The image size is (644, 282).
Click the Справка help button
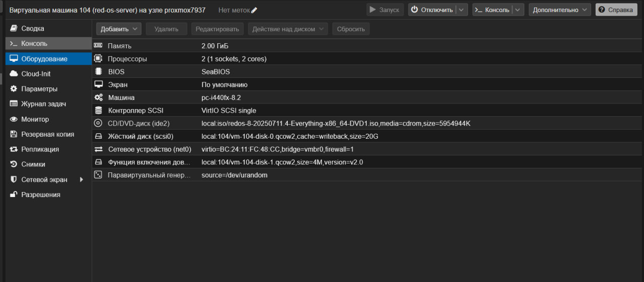click(616, 10)
